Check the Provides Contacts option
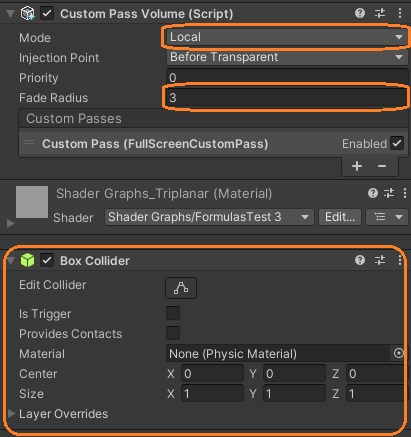The width and height of the screenshot is (411, 437). [173, 333]
